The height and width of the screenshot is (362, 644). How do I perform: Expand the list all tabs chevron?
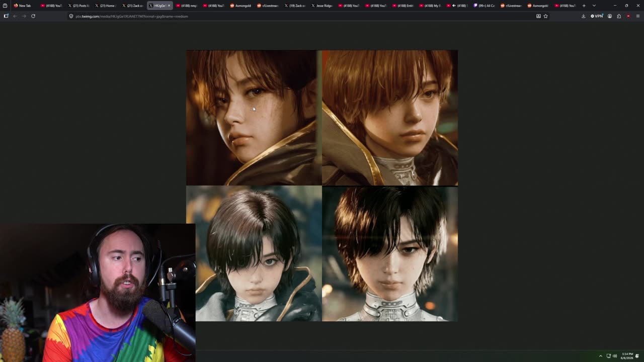click(594, 6)
